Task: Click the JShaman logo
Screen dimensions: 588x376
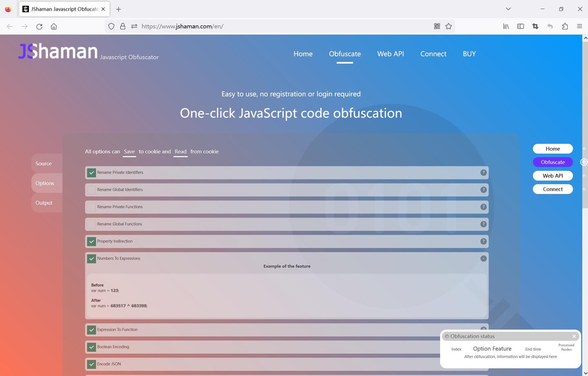Action: point(58,51)
